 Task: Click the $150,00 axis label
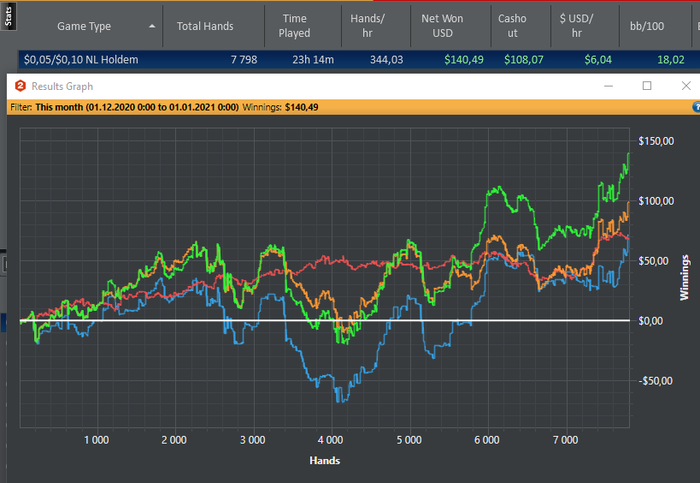coord(656,141)
